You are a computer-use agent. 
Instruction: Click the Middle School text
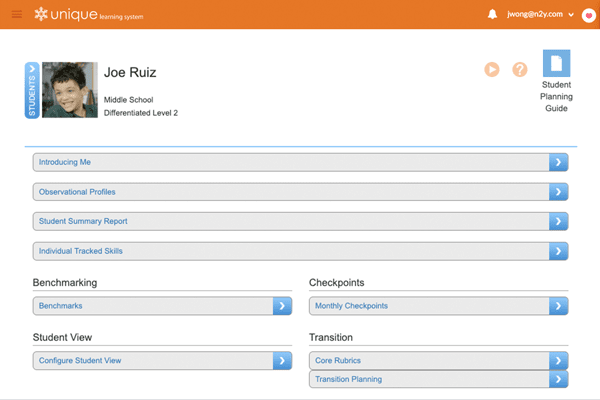coord(129,100)
